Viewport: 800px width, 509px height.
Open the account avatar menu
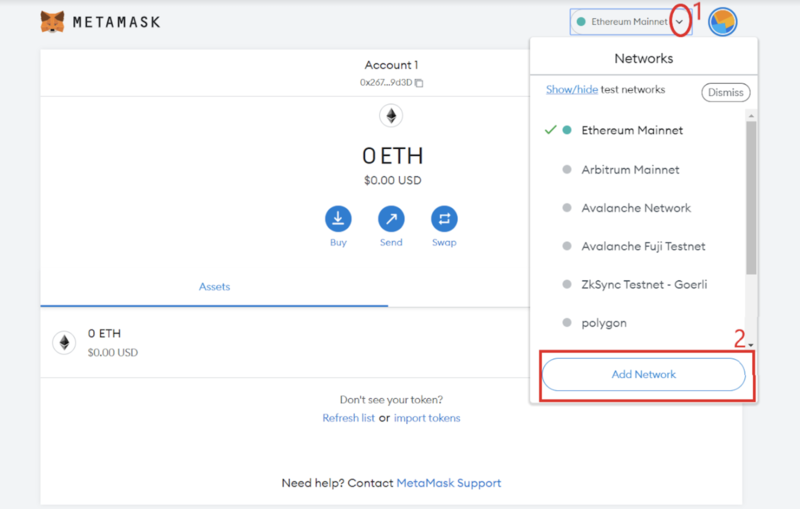click(x=722, y=22)
